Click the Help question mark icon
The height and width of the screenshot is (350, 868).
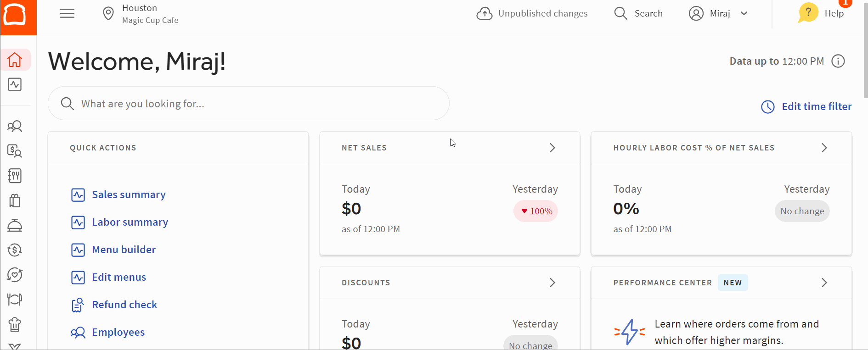(808, 13)
